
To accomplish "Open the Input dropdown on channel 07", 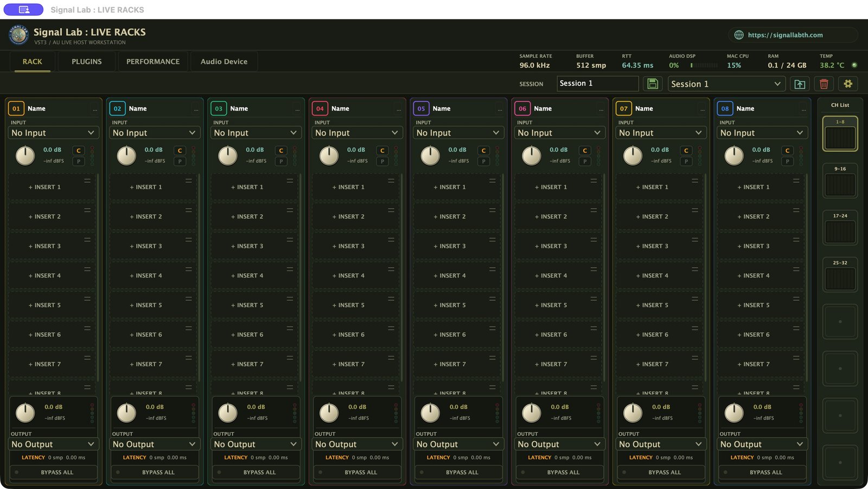I will point(660,133).
